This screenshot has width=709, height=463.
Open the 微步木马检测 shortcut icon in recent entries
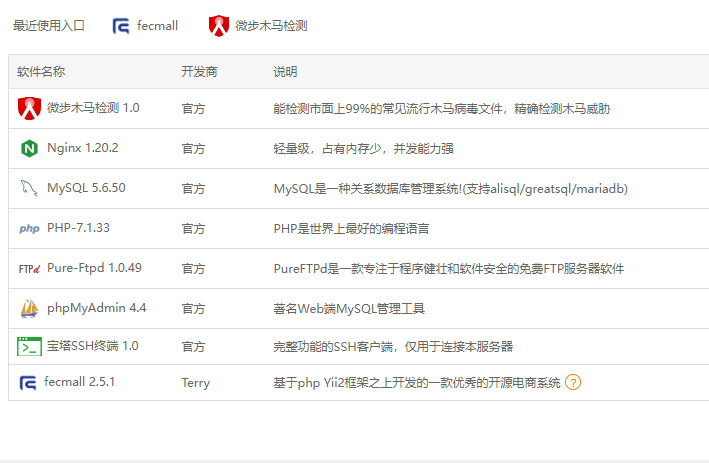(219, 26)
